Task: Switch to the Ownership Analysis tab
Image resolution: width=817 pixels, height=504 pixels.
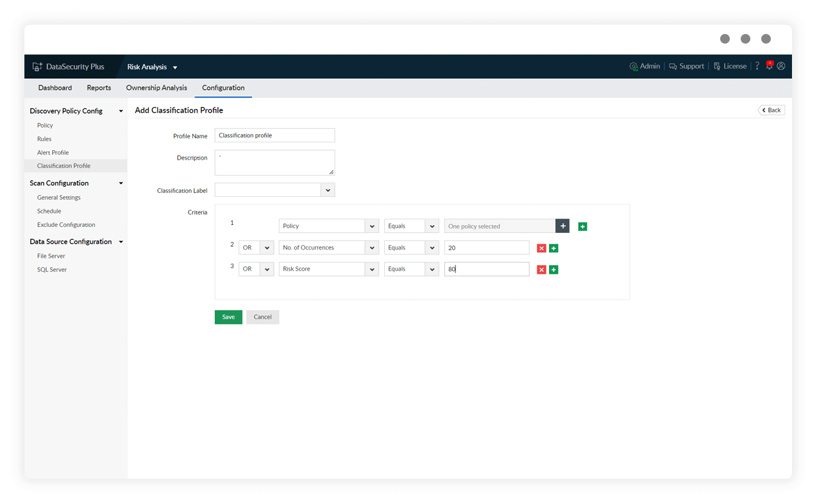Action: coord(156,88)
